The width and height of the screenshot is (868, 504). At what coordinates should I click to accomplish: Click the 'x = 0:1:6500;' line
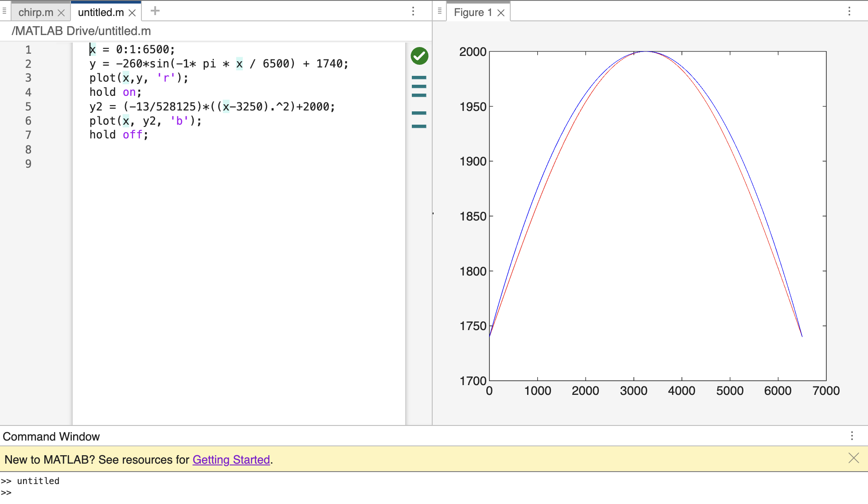pyautogui.click(x=132, y=50)
